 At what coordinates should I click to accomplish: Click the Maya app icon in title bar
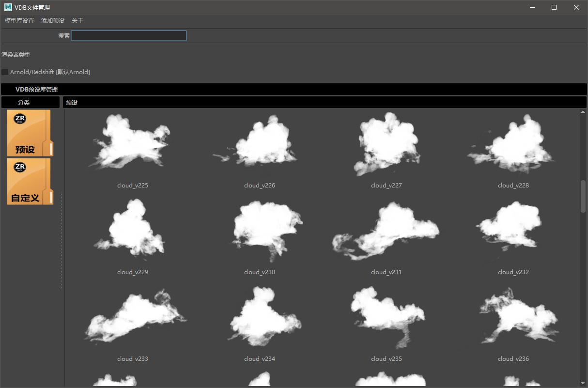point(8,7)
